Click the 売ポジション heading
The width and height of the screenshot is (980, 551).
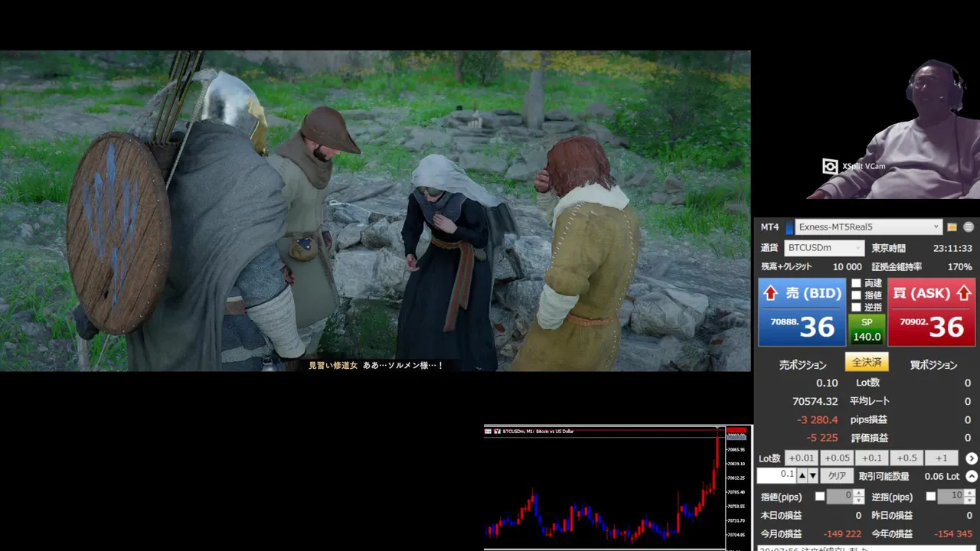pyautogui.click(x=802, y=365)
